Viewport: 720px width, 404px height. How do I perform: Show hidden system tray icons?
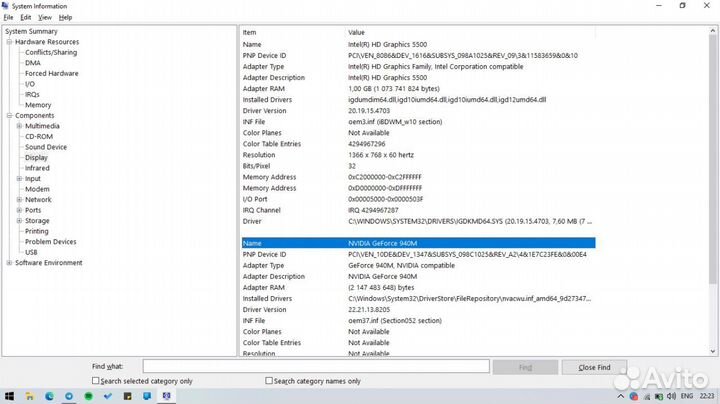coord(621,396)
